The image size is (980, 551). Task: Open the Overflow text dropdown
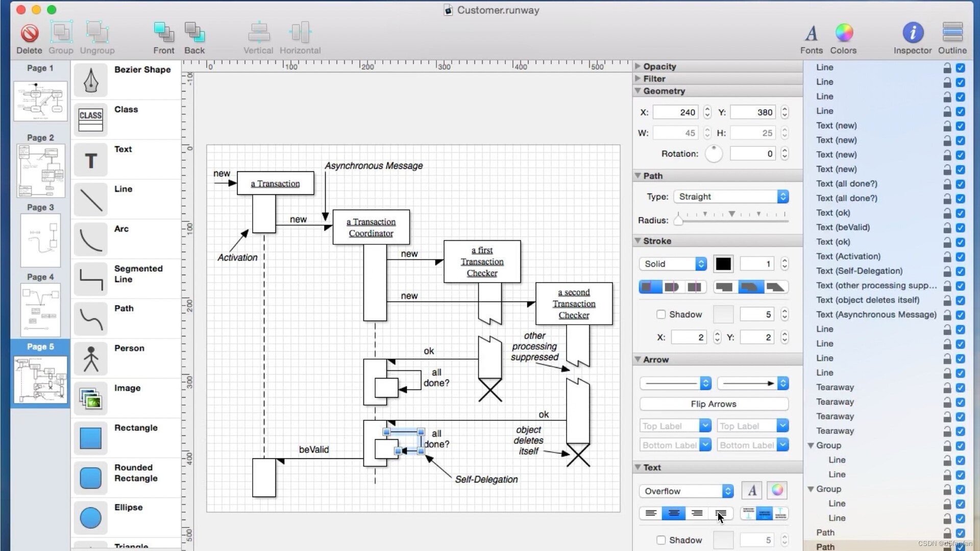(685, 491)
